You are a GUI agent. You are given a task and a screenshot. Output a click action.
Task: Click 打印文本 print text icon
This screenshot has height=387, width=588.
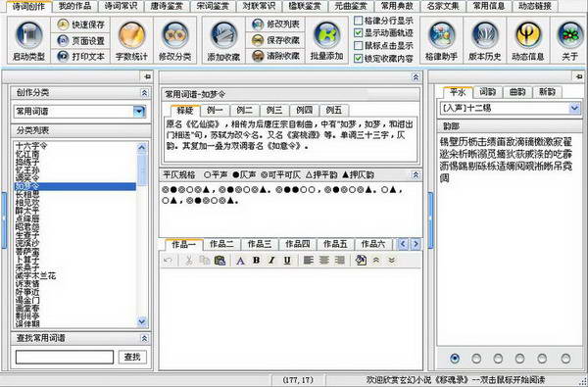click(63, 57)
